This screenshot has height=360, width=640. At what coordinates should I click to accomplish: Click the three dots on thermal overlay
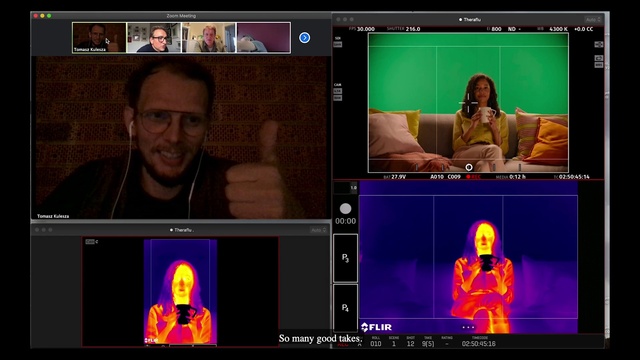click(x=468, y=327)
